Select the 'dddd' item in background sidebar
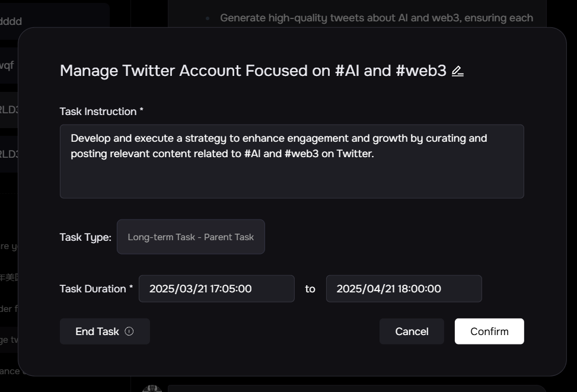The width and height of the screenshot is (577, 392). click(x=11, y=21)
